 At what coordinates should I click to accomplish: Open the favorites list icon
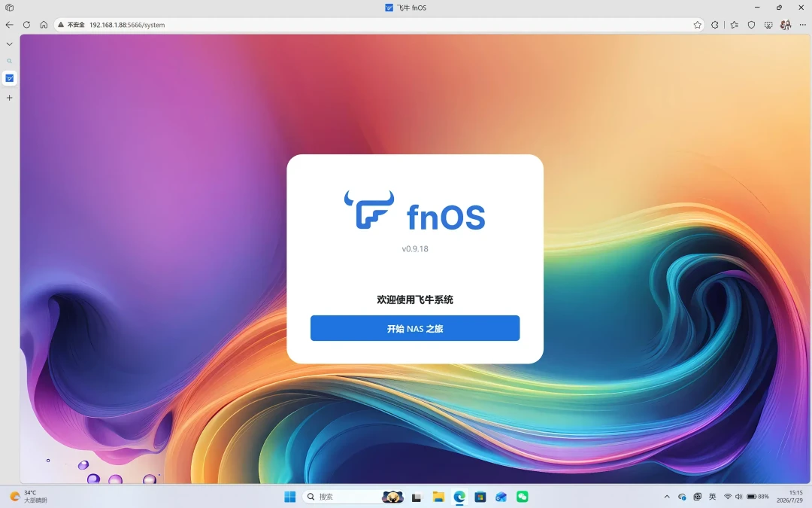735,24
